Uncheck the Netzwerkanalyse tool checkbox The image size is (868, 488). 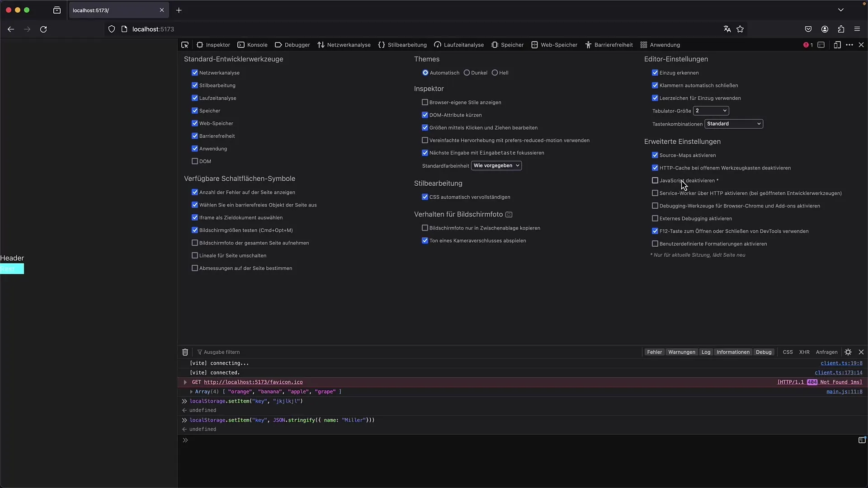tap(195, 73)
